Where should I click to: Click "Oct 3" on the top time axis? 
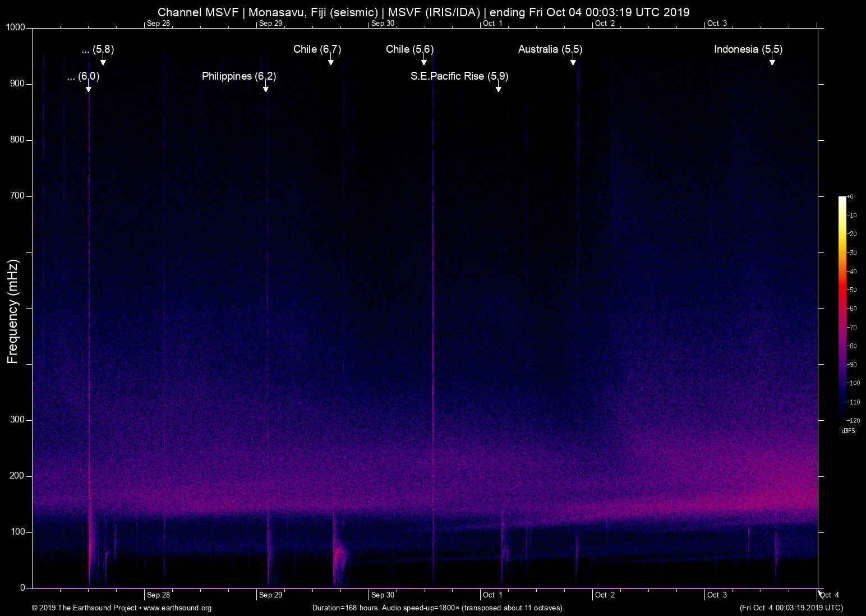click(717, 23)
